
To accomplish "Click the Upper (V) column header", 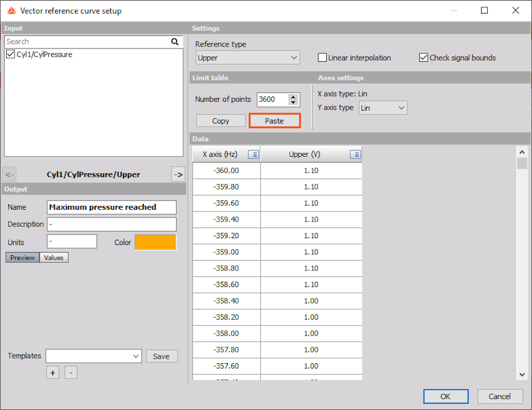I will (312, 155).
